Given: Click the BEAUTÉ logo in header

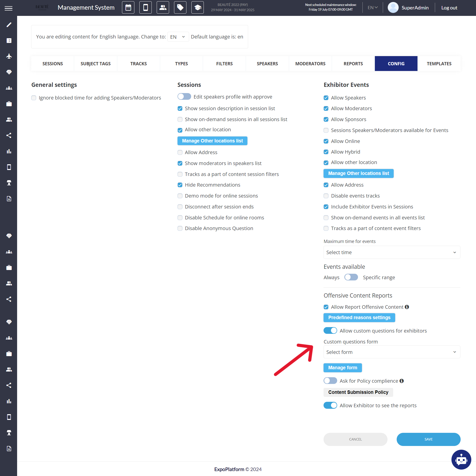Looking at the screenshot, I should [x=42, y=7].
